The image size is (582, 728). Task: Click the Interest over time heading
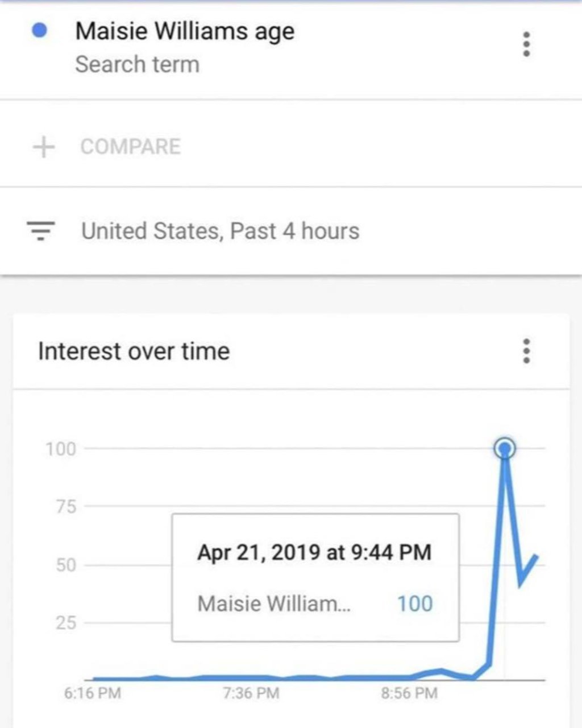[x=134, y=351]
